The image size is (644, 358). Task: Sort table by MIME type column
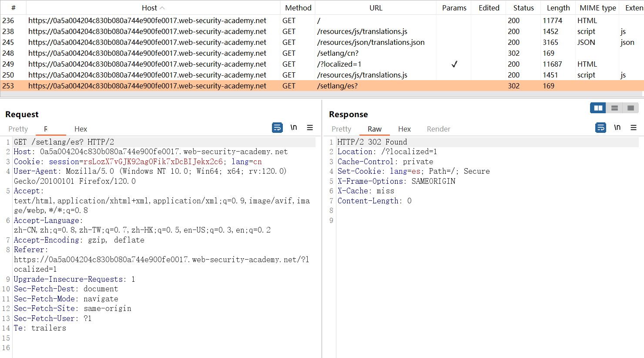pos(597,8)
